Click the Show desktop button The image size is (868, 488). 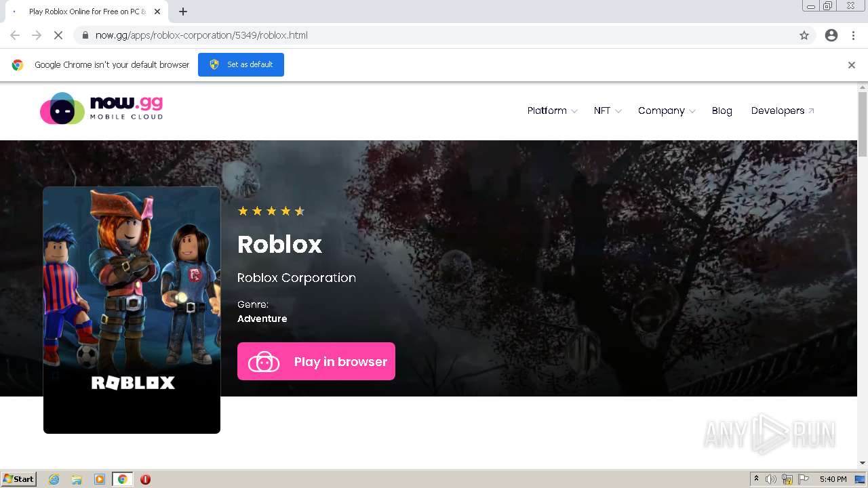[861, 479]
